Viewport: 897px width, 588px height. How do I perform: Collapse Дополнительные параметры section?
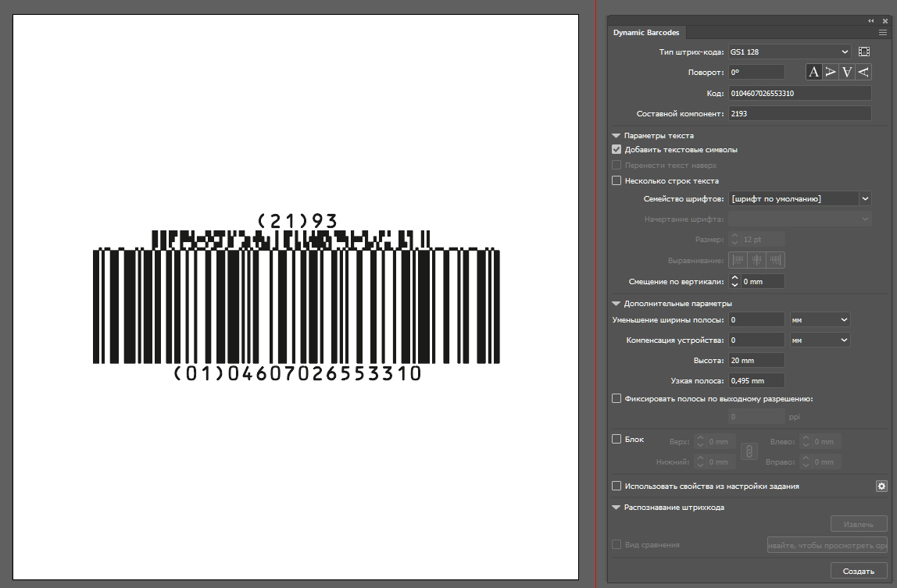pyautogui.click(x=616, y=304)
